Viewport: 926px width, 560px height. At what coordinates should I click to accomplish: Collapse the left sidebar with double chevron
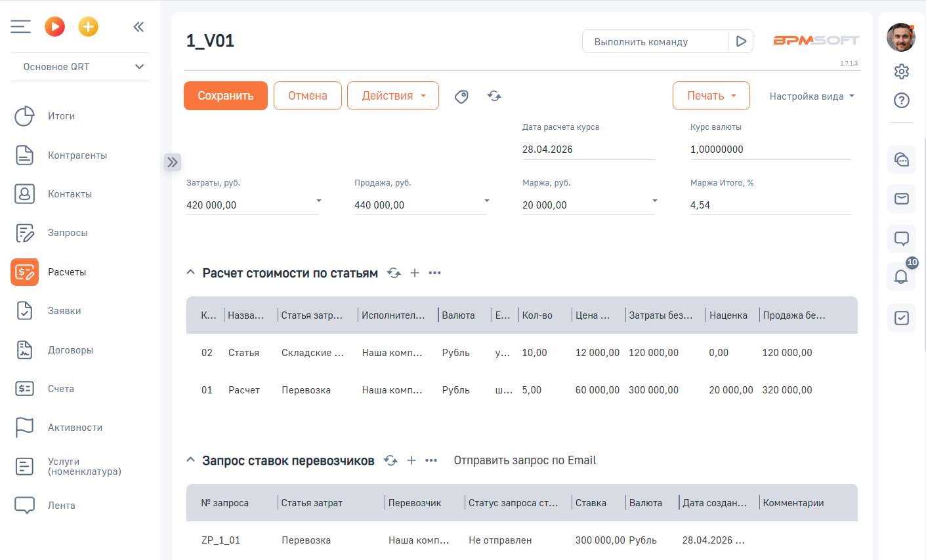[x=138, y=27]
